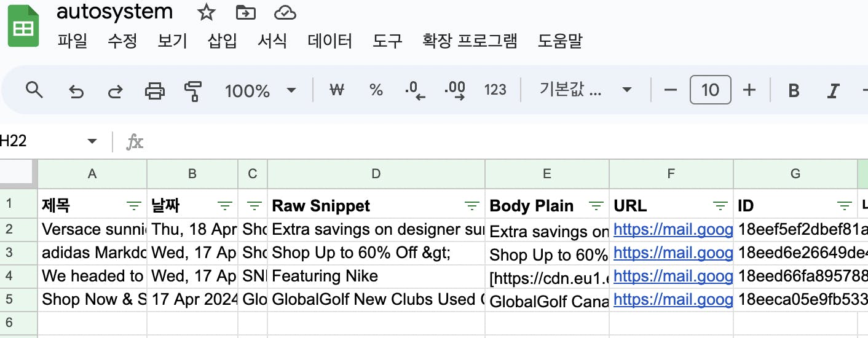Open filter for 제목 column
The height and width of the screenshot is (338, 868).
coord(133,206)
